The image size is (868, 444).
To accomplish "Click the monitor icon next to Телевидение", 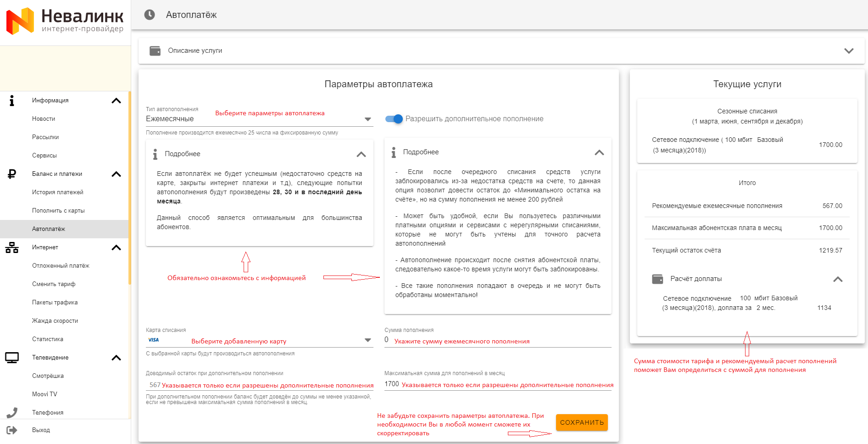I will click(x=12, y=358).
